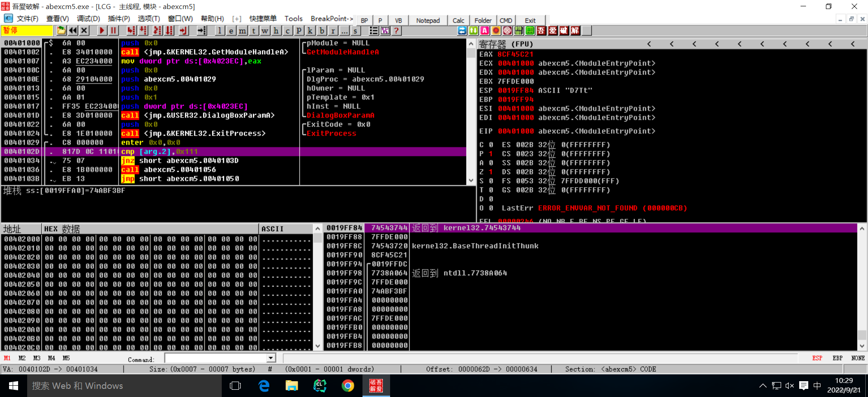Viewport: 868px width, 397px height.
Task: Open the Tools menu
Action: (293, 19)
